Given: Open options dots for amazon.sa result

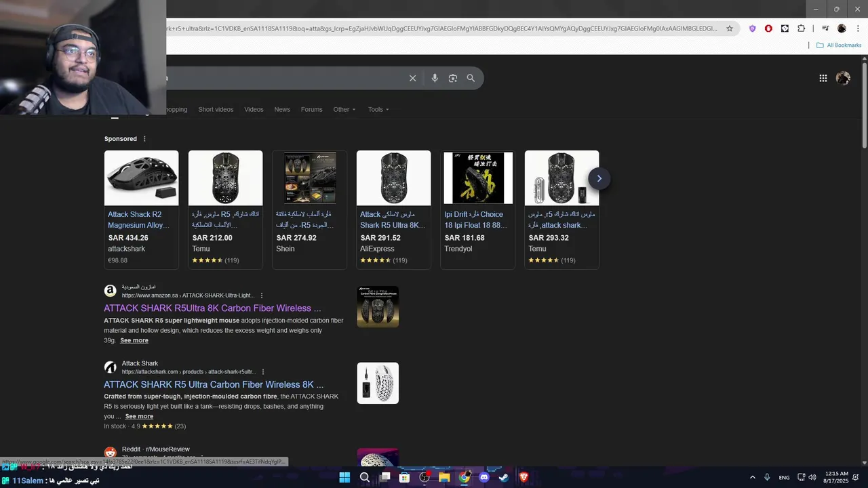Looking at the screenshot, I should pos(262,296).
